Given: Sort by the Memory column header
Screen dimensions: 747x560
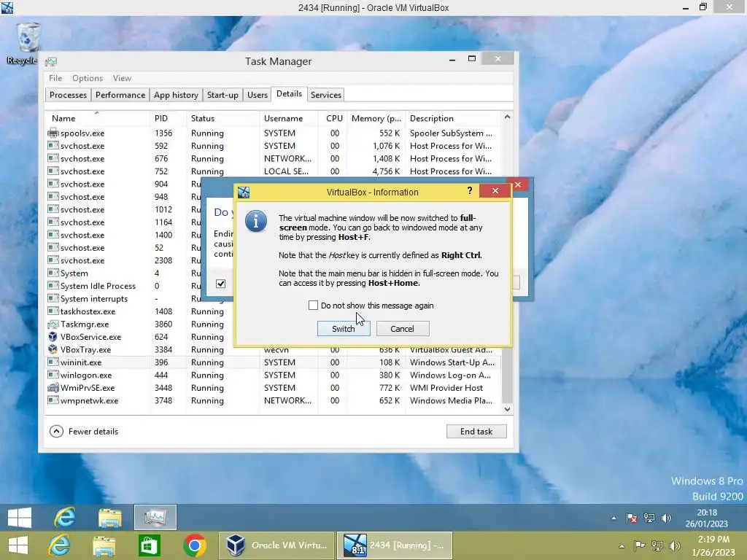Looking at the screenshot, I should tap(376, 118).
